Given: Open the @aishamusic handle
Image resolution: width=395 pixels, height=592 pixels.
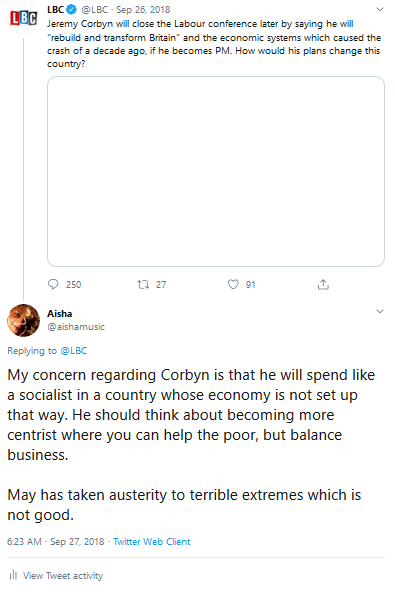Looking at the screenshot, I should point(76,327).
